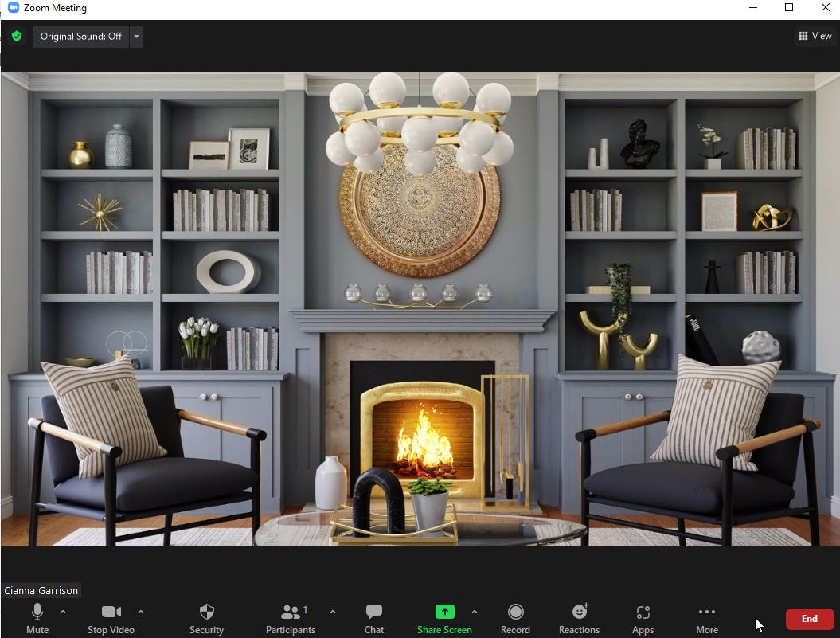Show the Participants list
This screenshot has width=840, height=638.
(290, 617)
